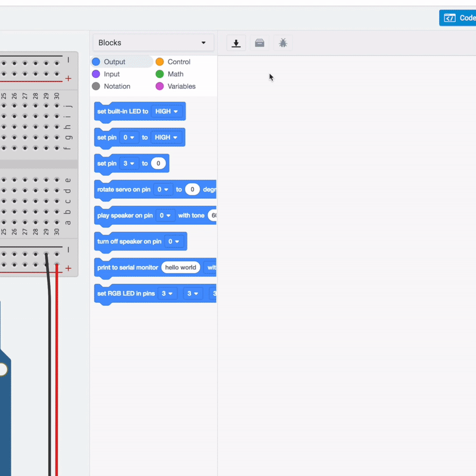Screen dimensions: 476x476
Task: Click the purple Input category circle
Action: [96, 74]
